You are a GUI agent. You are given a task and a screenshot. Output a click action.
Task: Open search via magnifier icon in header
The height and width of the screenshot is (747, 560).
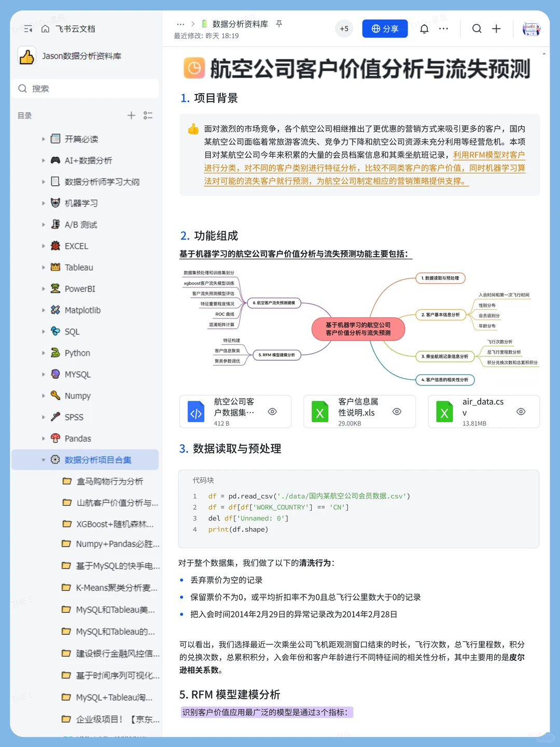pyautogui.click(x=477, y=29)
